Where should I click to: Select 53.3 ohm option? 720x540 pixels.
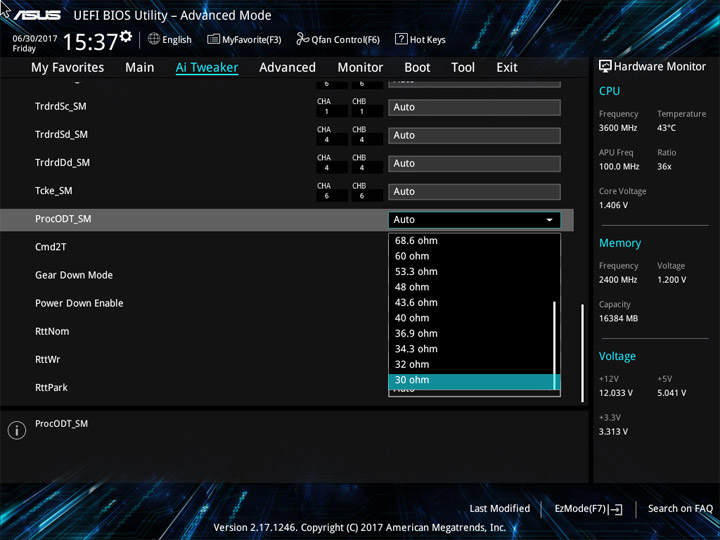(x=471, y=272)
